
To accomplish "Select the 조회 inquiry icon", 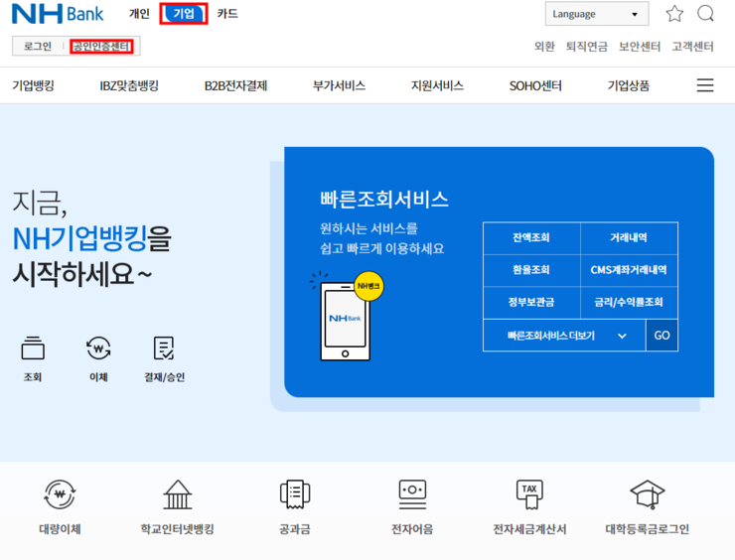I will [x=33, y=349].
